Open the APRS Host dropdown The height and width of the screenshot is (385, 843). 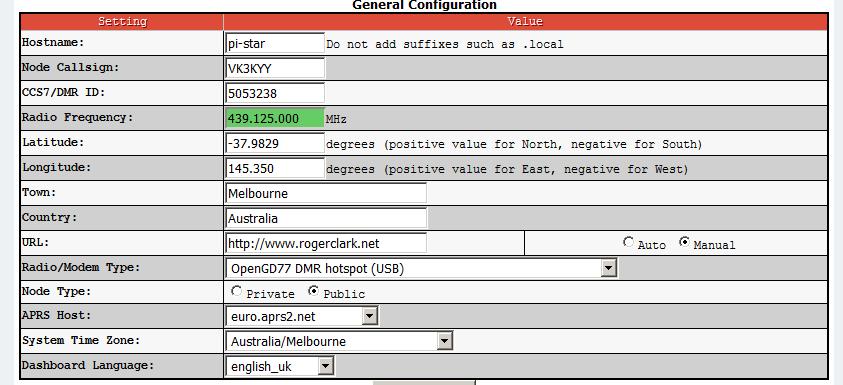click(x=302, y=316)
